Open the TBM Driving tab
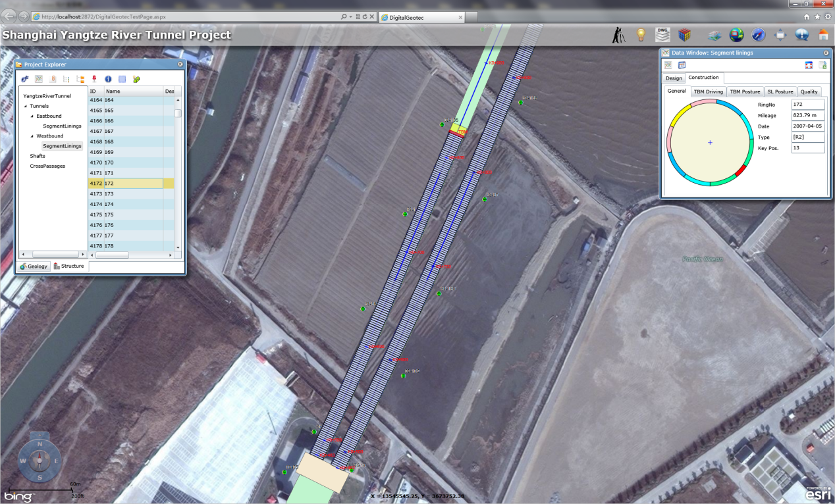Viewport: 835px width, 504px height. pyautogui.click(x=709, y=91)
